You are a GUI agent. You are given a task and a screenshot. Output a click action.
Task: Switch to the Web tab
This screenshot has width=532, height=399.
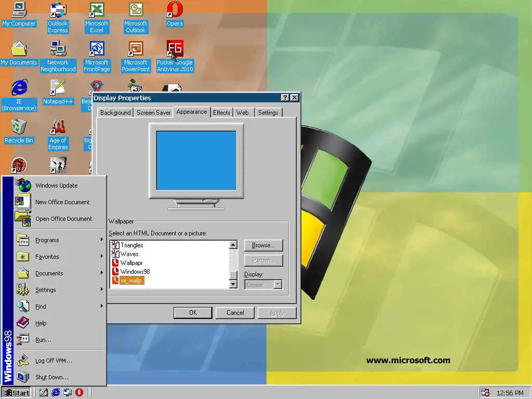tap(243, 113)
